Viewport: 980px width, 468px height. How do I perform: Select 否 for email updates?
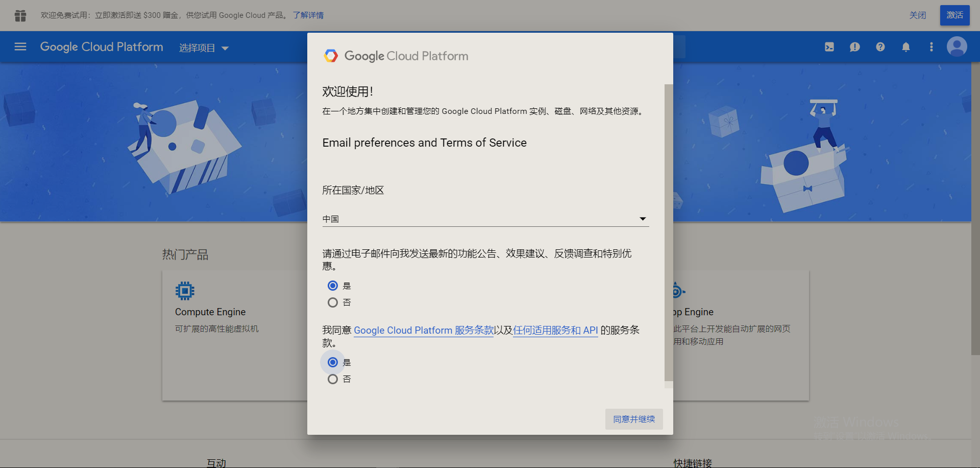333,302
